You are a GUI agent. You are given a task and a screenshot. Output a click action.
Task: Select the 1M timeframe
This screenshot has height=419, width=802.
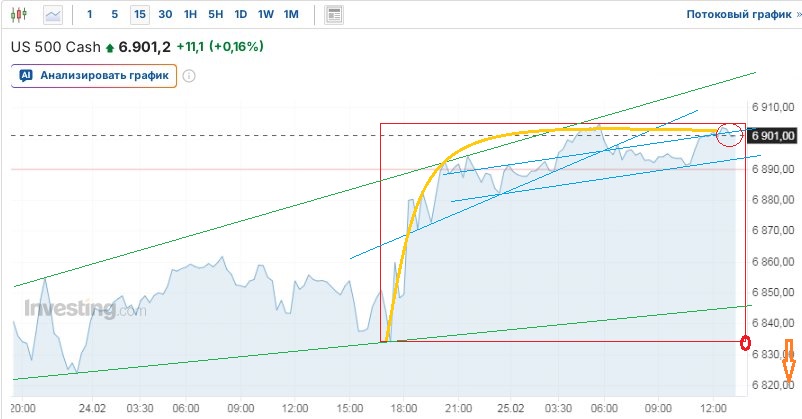click(291, 15)
